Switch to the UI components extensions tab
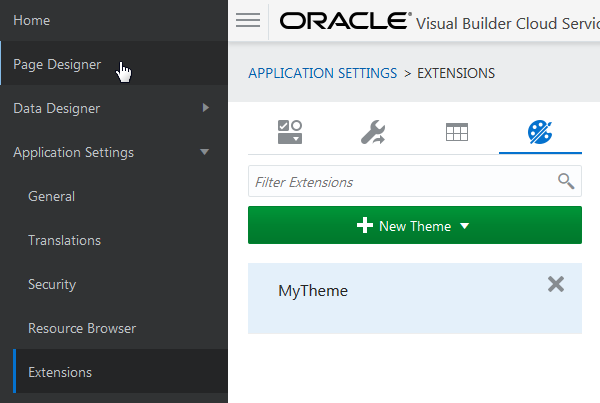Image resolution: width=600 pixels, height=403 pixels. pyautogui.click(x=290, y=132)
